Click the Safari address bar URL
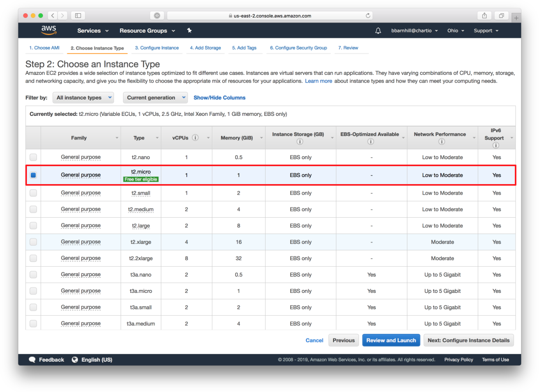 tap(270, 16)
